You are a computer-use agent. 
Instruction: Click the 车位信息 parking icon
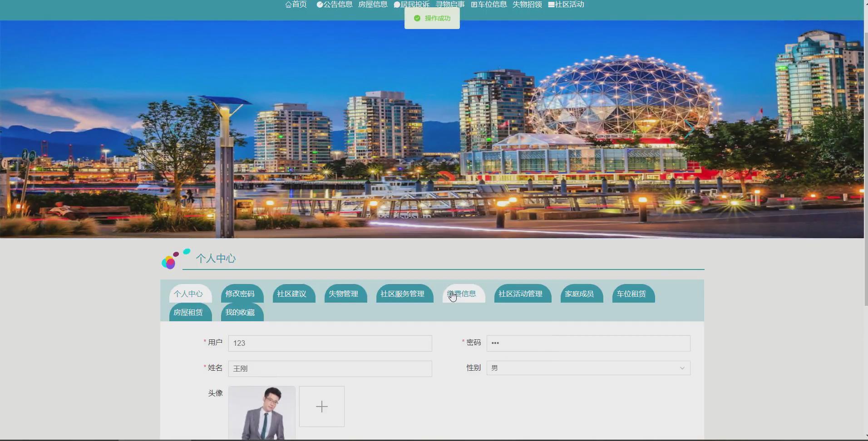[x=473, y=4]
